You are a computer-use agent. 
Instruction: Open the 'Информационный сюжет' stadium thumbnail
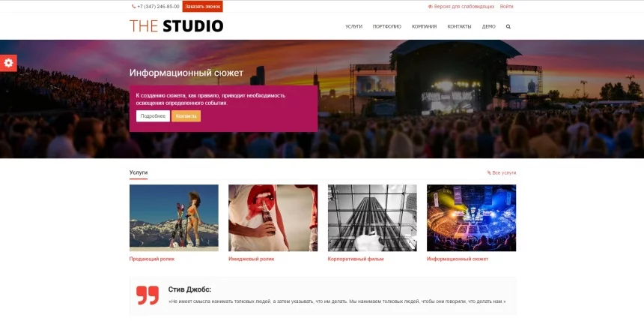coord(471,217)
